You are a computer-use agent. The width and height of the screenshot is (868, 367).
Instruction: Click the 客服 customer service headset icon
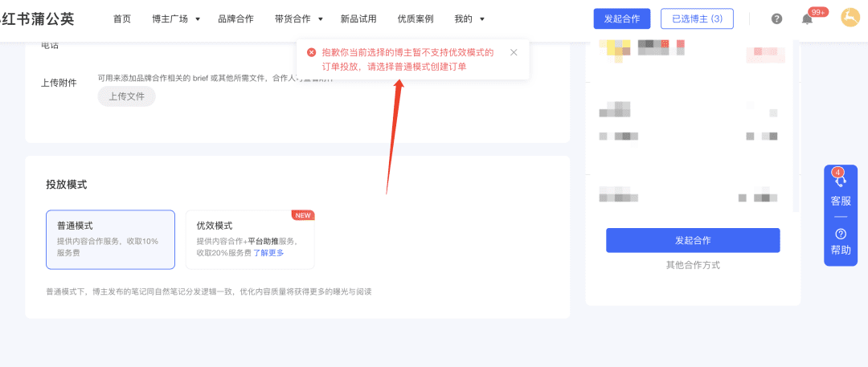[x=841, y=183]
